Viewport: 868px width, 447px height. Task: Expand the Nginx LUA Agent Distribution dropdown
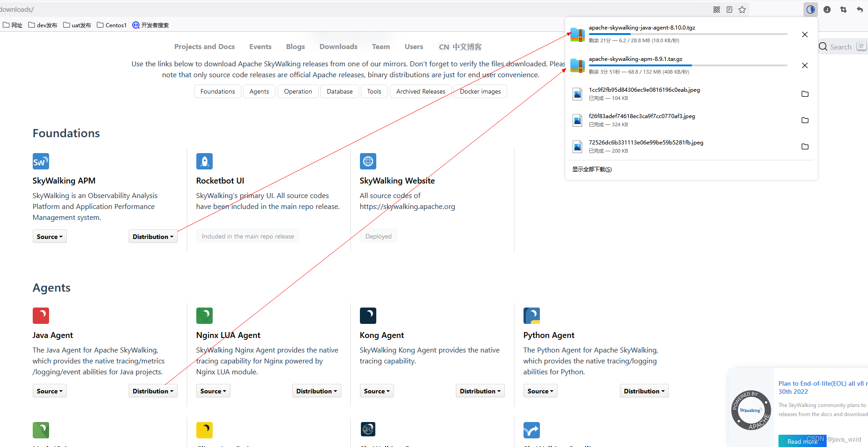(x=316, y=391)
